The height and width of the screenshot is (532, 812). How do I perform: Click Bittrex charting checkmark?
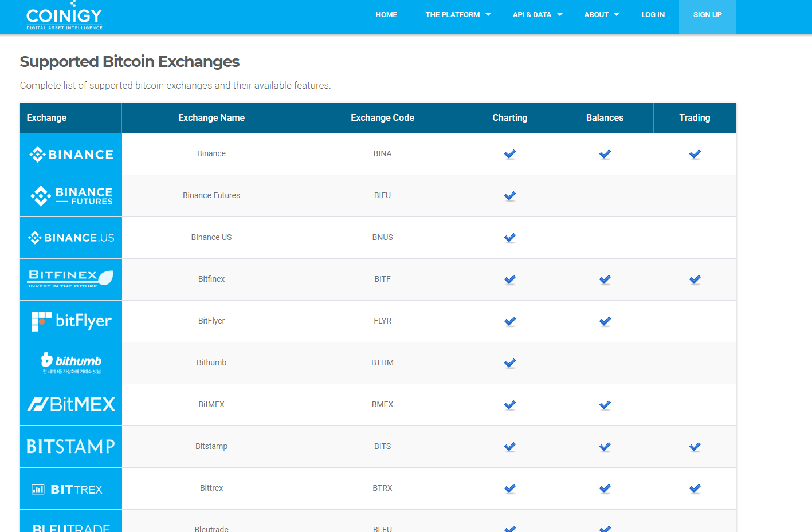click(x=510, y=488)
